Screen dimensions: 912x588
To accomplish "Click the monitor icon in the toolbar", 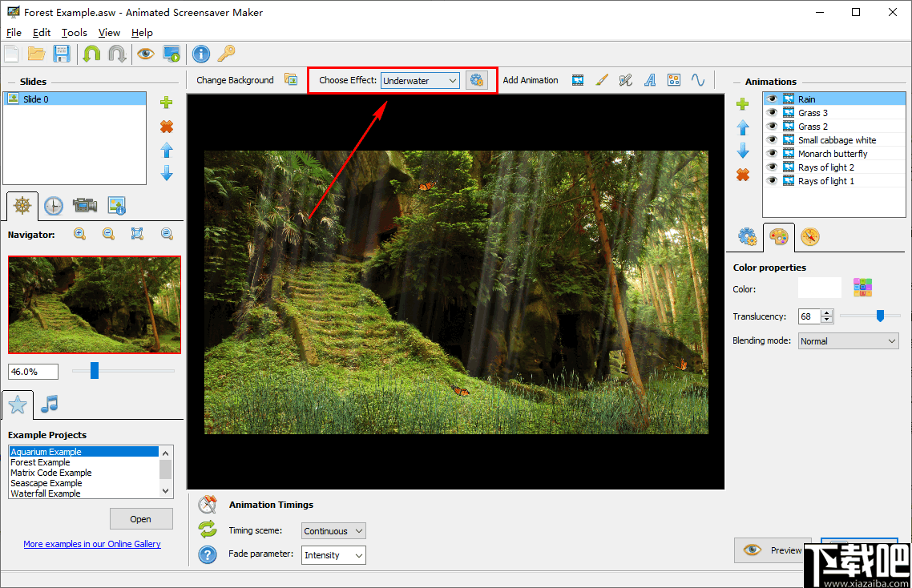I will click(x=172, y=54).
